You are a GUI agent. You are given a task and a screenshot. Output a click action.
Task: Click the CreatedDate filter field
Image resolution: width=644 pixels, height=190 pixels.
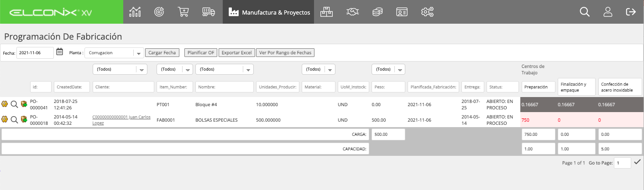coord(72,87)
